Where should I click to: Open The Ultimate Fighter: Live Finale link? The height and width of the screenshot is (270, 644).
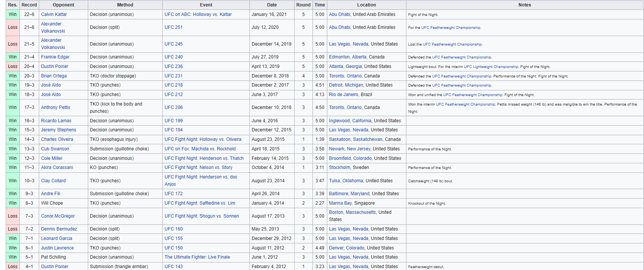pos(197,257)
